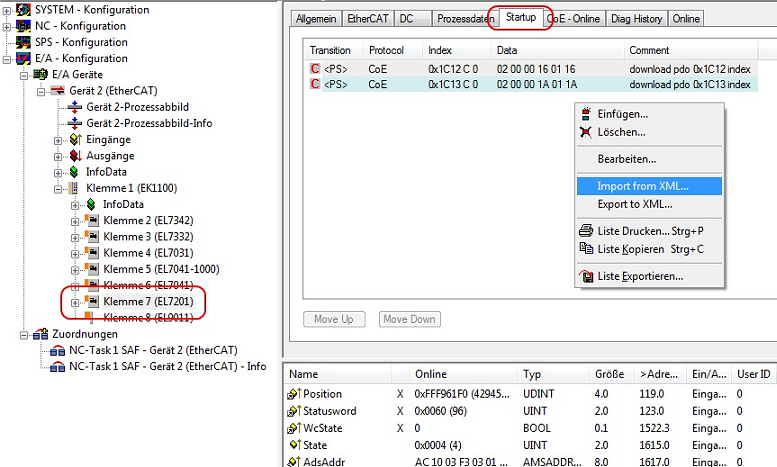
Task: Click the WcState variable icon
Action: tap(294, 428)
